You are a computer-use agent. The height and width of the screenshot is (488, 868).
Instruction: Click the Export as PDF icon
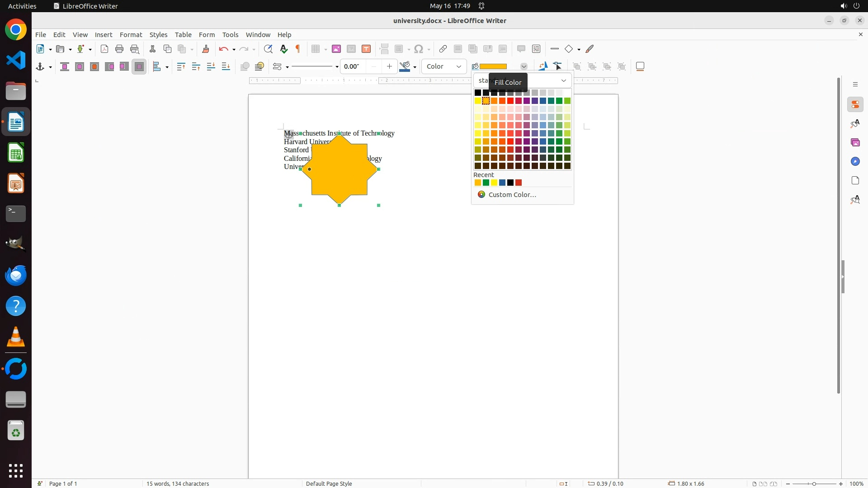point(104,49)
